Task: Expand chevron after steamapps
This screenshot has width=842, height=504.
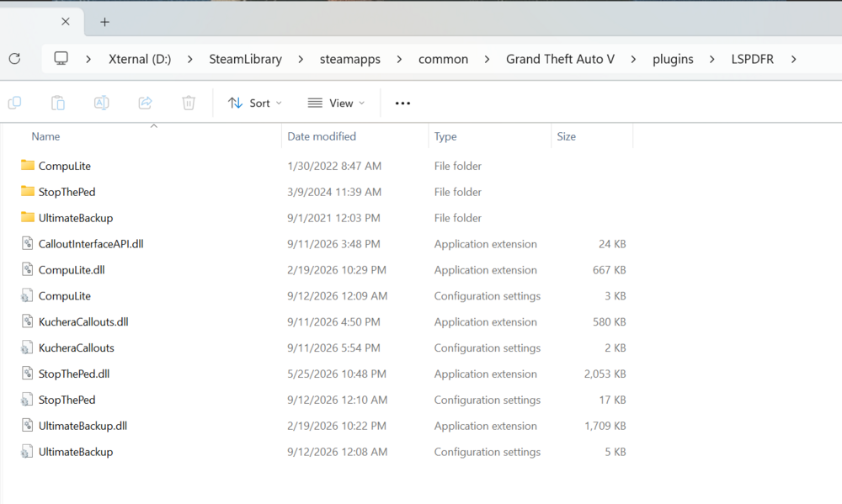Action: [x=399, y=59]
